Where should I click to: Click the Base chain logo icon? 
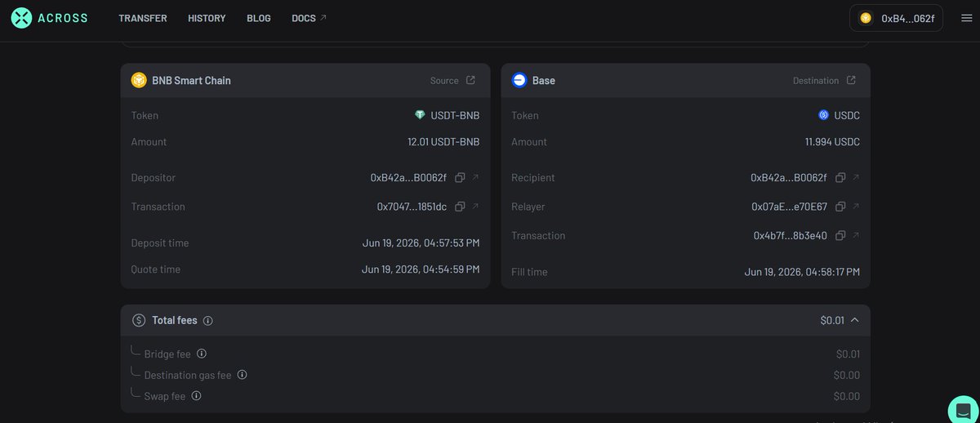click(519, 80)
